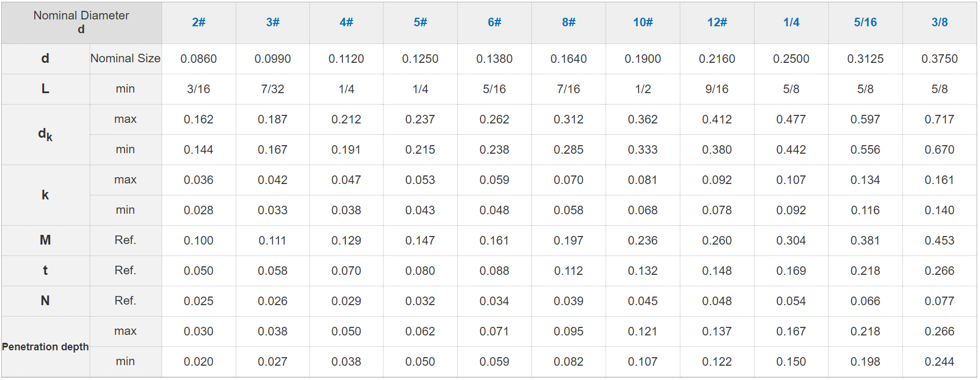The width and height of the screenshot is (980, 380).
Task: Click the 5# column header link
Action: point(421,22)
